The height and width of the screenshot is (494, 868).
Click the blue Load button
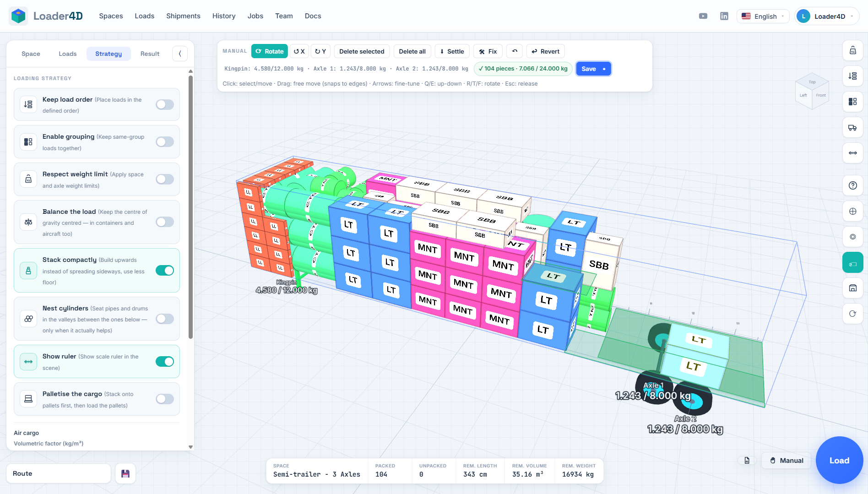click(839, 460)
